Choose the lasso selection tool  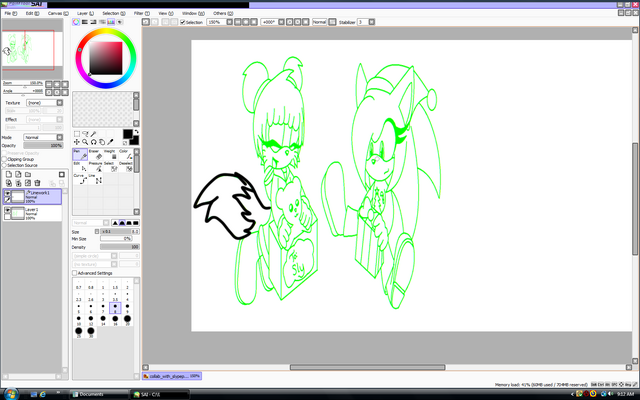click(85, 134)
